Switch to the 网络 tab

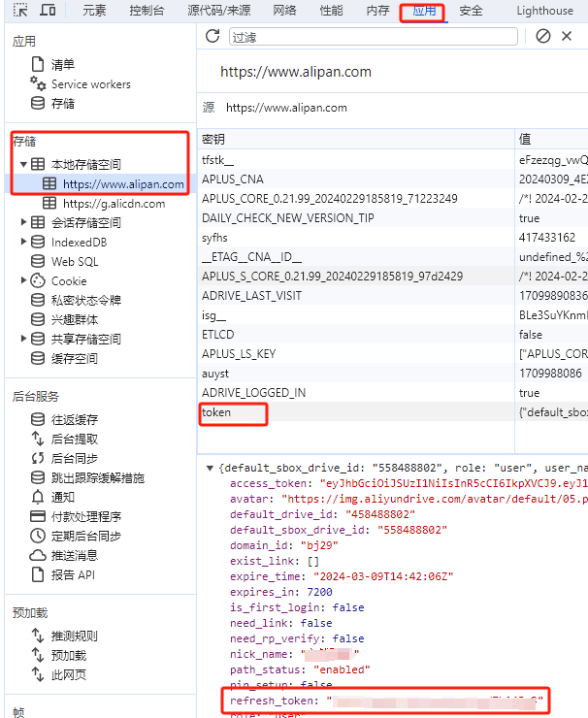(x=284, y=11)
